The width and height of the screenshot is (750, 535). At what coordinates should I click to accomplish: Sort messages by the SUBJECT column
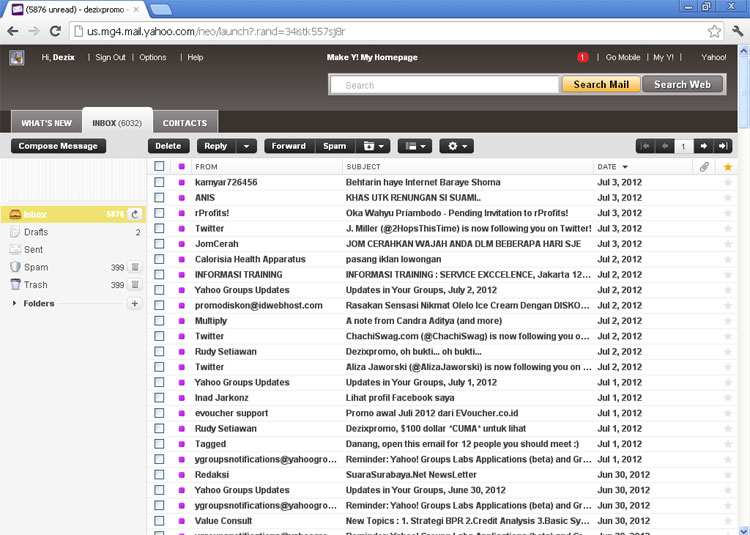click(x=364, y=167)
